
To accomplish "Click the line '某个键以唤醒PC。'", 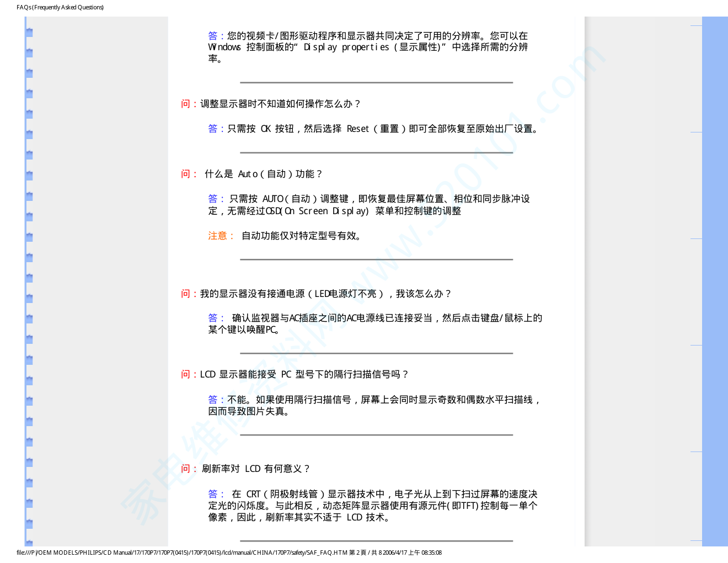I will 244,330.
